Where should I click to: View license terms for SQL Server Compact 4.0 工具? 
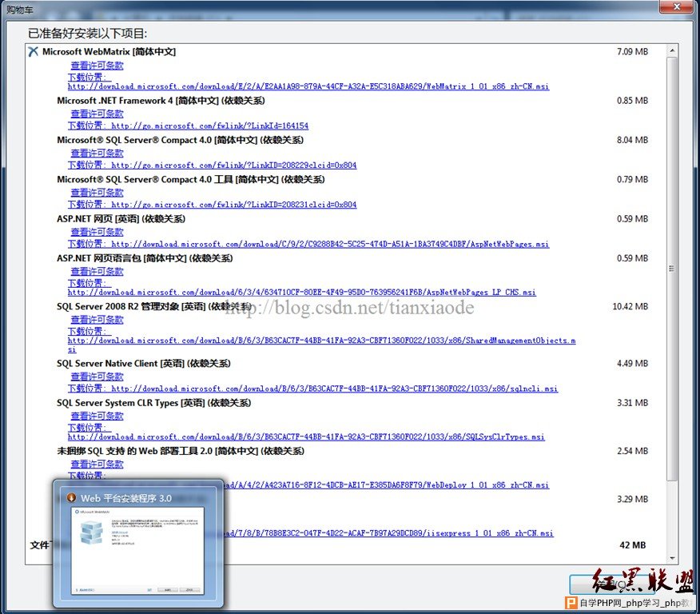click(97, 192)
